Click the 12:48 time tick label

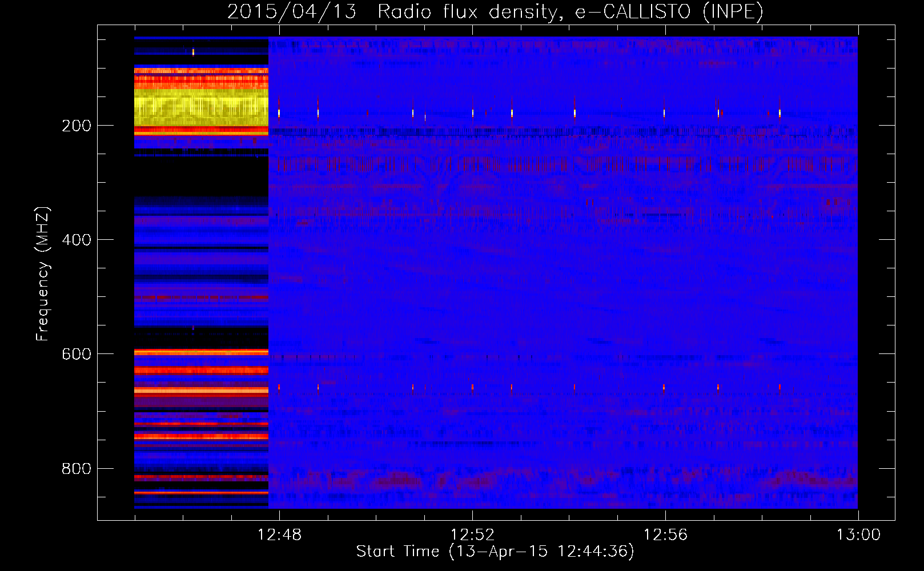[x=279, y=535]
